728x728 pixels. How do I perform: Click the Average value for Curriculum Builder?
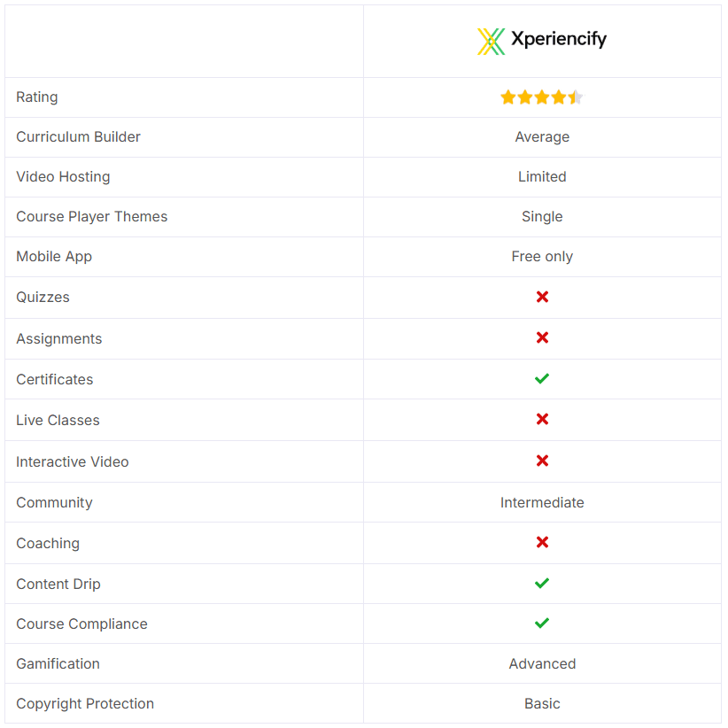pyautogui.click(x=542, y=137)
